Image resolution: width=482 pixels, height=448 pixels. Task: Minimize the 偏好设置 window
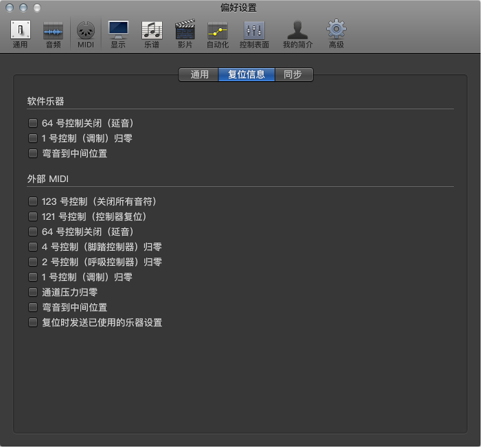pyautogui.click(x=23, y=8)
